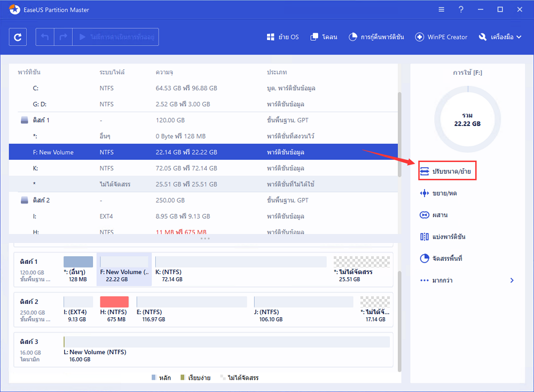Select the I: EXT4 partition row
This screenshot has height=392, width=534.
(203, 216)
